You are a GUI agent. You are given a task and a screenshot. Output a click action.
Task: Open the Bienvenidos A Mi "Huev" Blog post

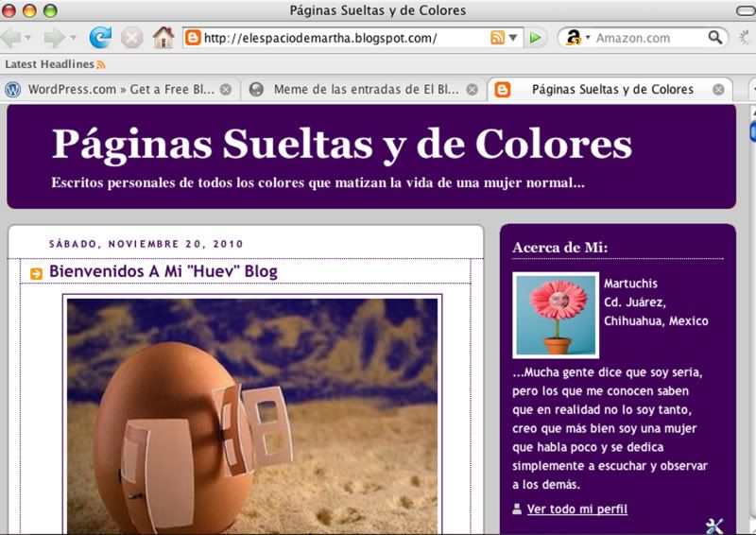click(163, 272)
